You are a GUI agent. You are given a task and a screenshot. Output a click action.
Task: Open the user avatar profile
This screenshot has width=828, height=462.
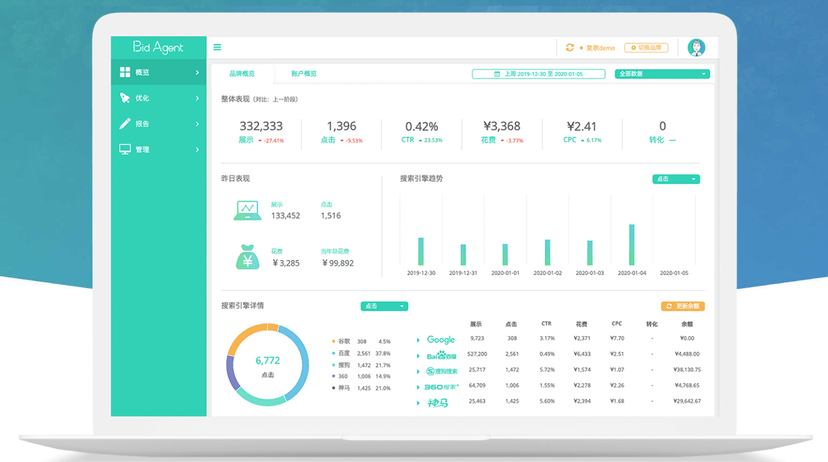[697, 48]
